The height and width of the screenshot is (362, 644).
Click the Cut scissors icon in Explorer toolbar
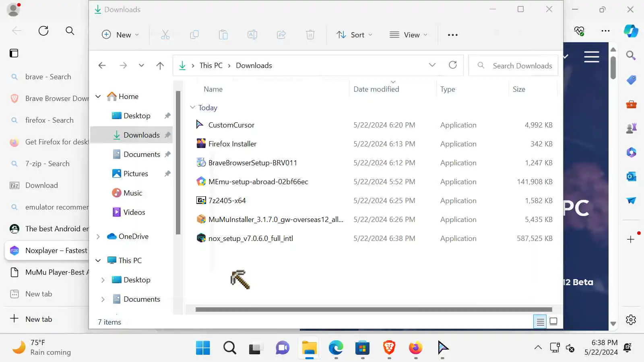[x=165, y=35]
